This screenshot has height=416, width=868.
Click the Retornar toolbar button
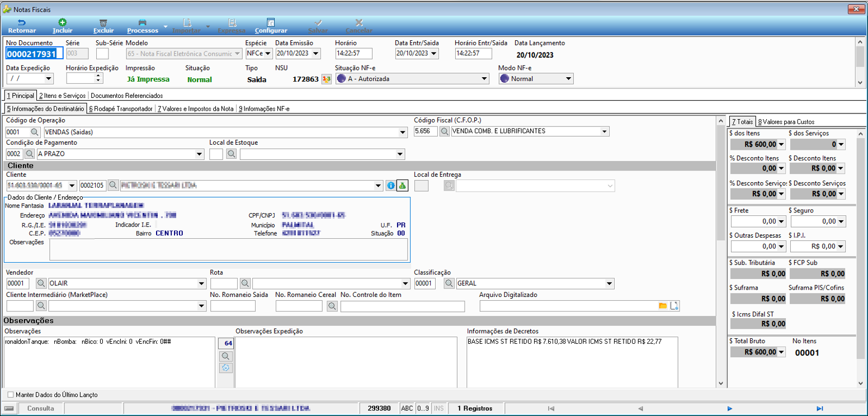click(x=22, y=26)
